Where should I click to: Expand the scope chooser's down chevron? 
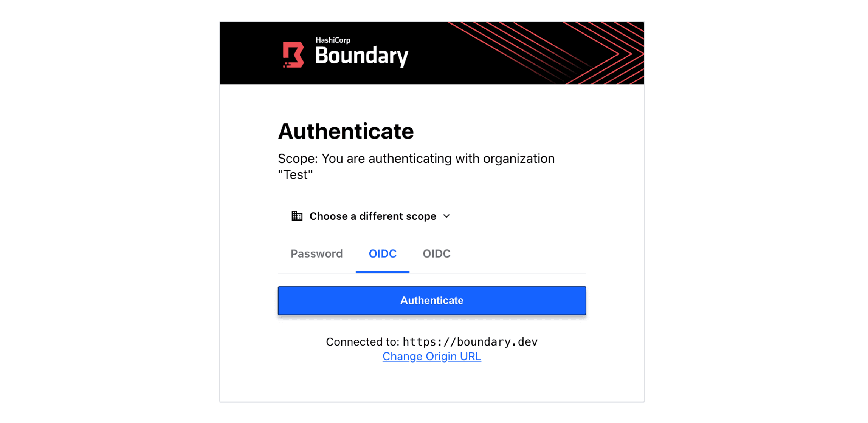446,216
